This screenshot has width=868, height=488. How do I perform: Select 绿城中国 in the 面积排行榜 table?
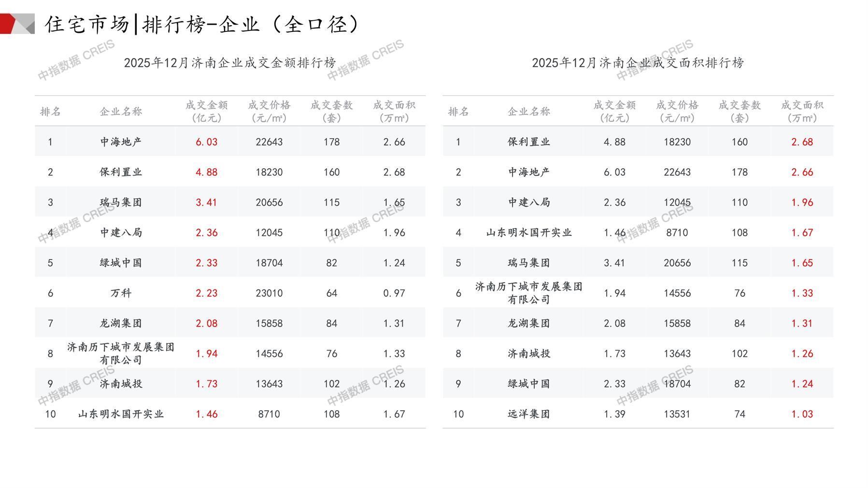tap(529, 384)
